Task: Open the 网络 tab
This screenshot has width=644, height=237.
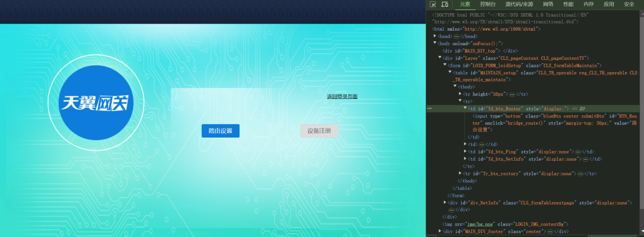Action: click(548, 4)
